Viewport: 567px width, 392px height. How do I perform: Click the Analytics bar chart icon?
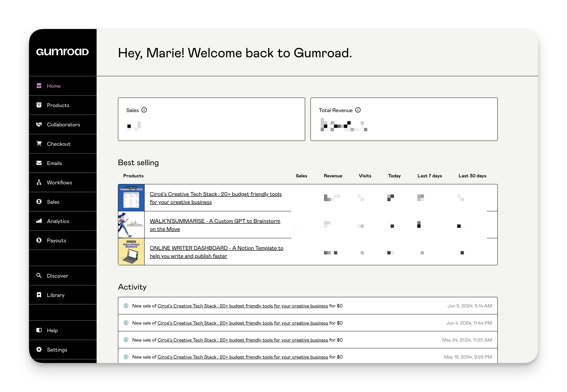tap(39, 221)
